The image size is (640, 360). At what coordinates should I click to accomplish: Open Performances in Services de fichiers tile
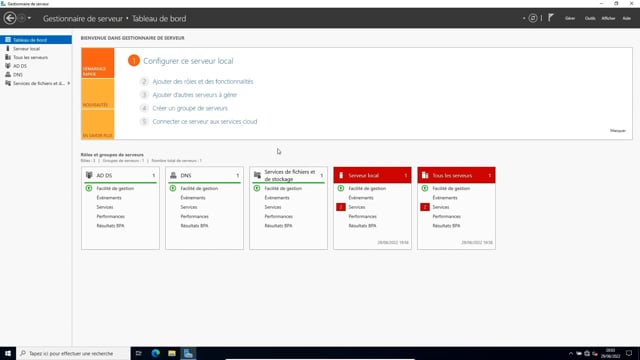pos(278,216)
